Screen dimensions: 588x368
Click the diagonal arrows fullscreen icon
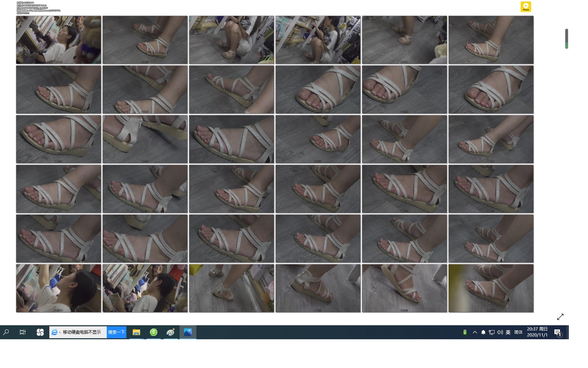[560, 317]
